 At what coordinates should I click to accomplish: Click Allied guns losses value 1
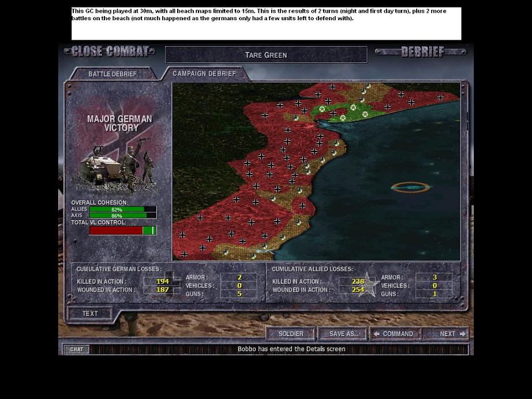(434, 294)
